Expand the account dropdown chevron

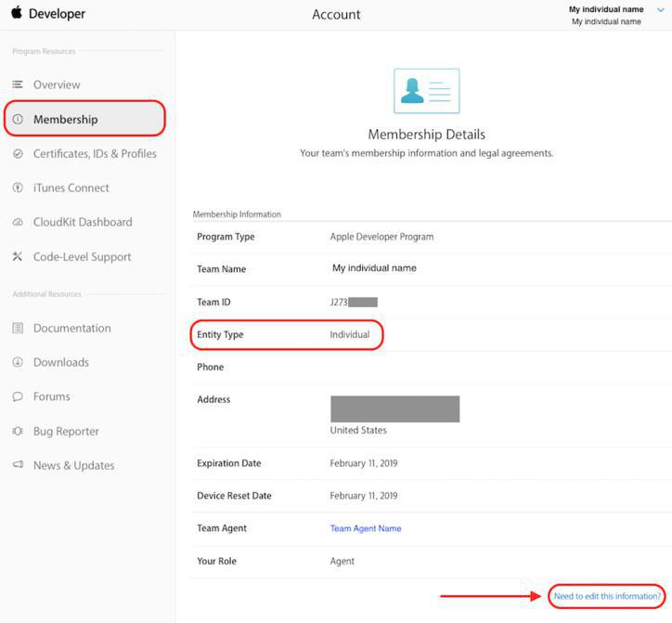pyautogui.click(x=661, y=11)
